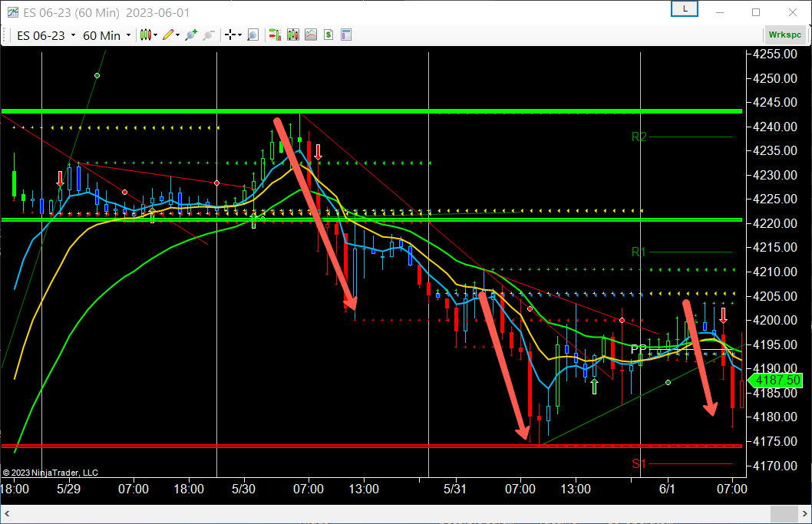
Task: Click the L link button in title bar
Action: click(x=685, y=8)
